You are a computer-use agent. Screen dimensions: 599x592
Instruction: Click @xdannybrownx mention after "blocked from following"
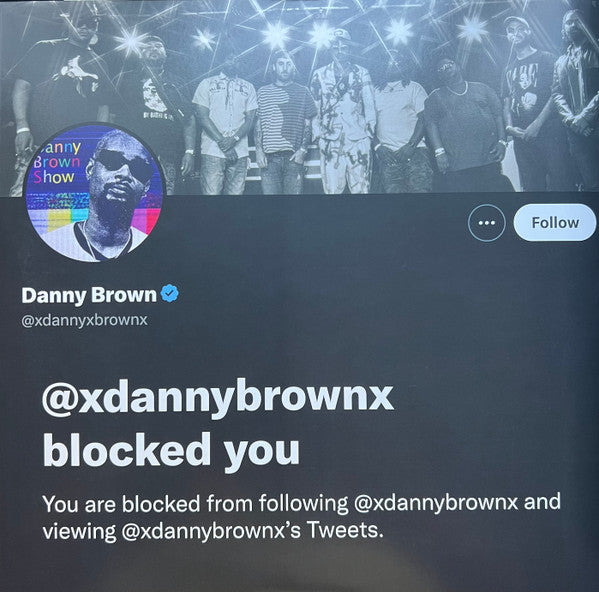(x=436, y=503)
